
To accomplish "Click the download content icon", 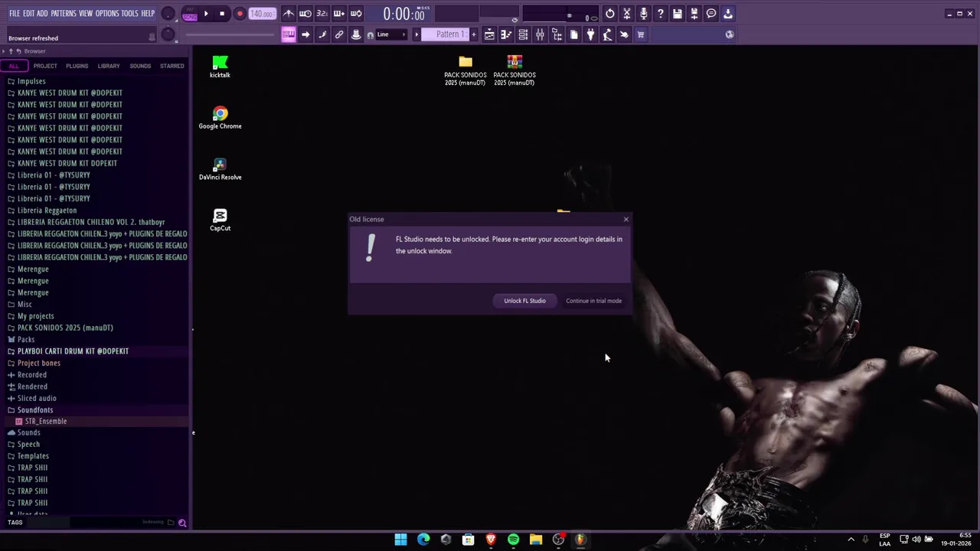I will (x=728, y=14).
